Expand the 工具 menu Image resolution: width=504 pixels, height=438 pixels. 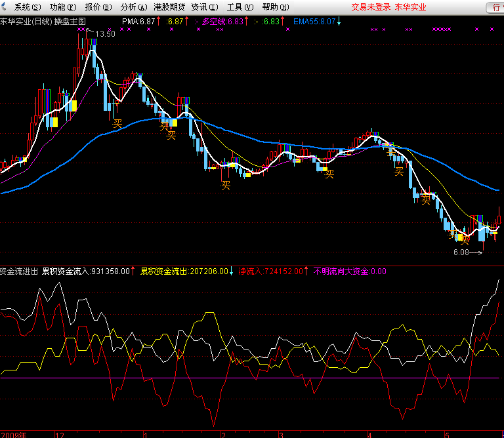pyautogui.click(x=240, y=7)
